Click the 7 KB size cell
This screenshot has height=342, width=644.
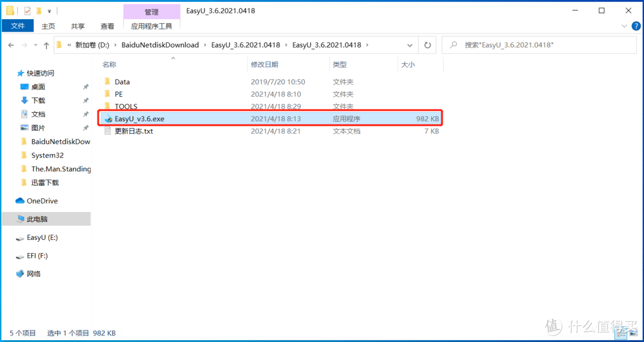(x=432, y=131)
